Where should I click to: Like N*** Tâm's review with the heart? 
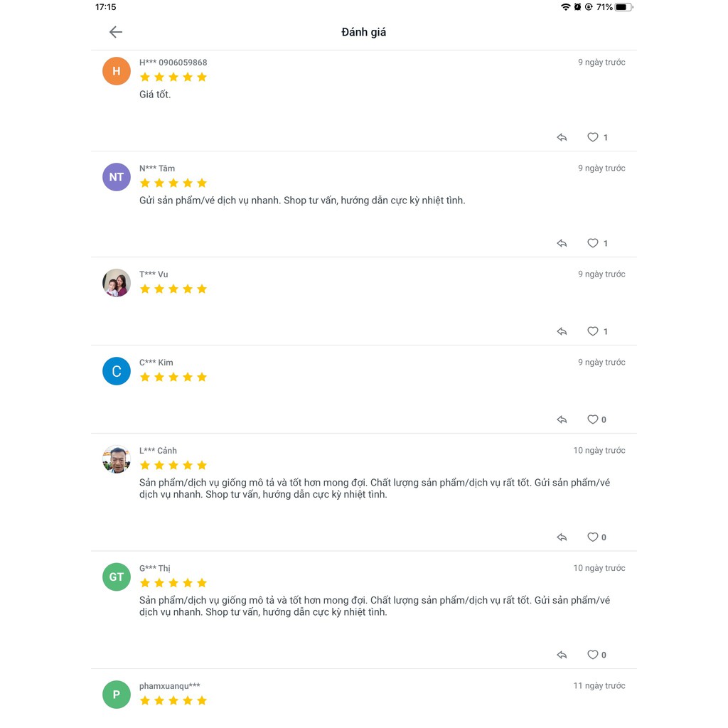593,243
